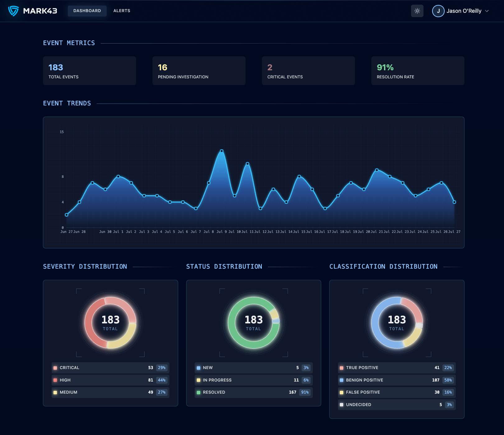Open the Dashboard tab
Image resolution: width=504 pixels, height=435 pixels.
87,11
